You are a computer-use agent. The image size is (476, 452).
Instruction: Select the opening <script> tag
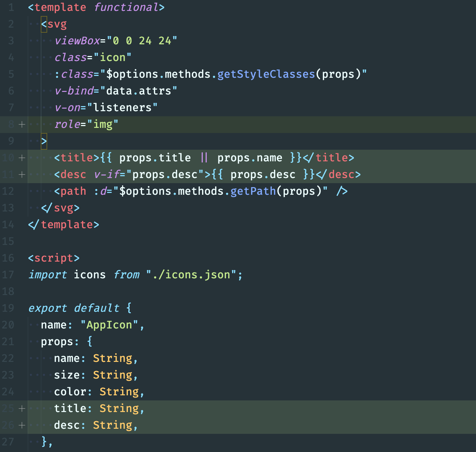(x=54, y=258)
